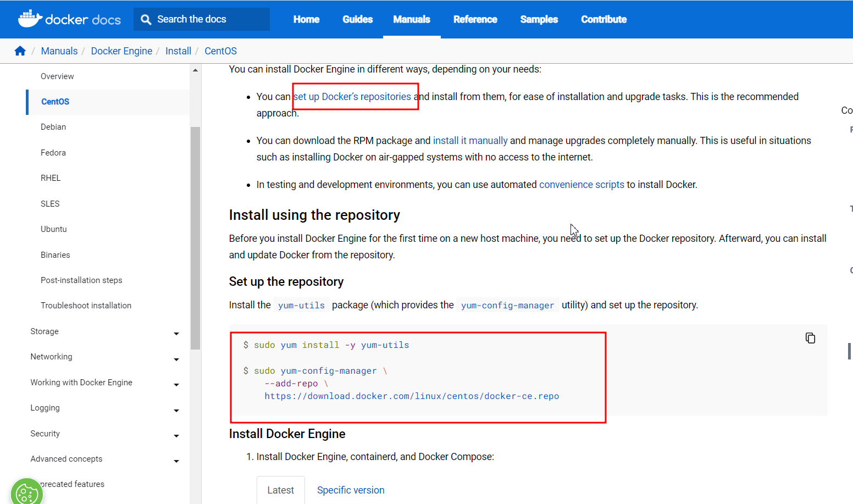
Task: Click the docker-ce.repo URL in code
Action: tap(412, 396)
